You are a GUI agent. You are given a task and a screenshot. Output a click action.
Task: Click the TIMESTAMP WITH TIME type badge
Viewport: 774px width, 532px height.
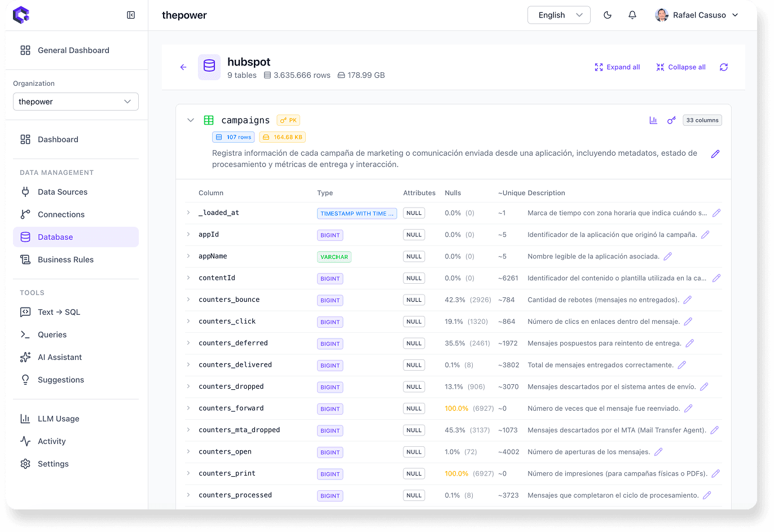pos(357,213)
